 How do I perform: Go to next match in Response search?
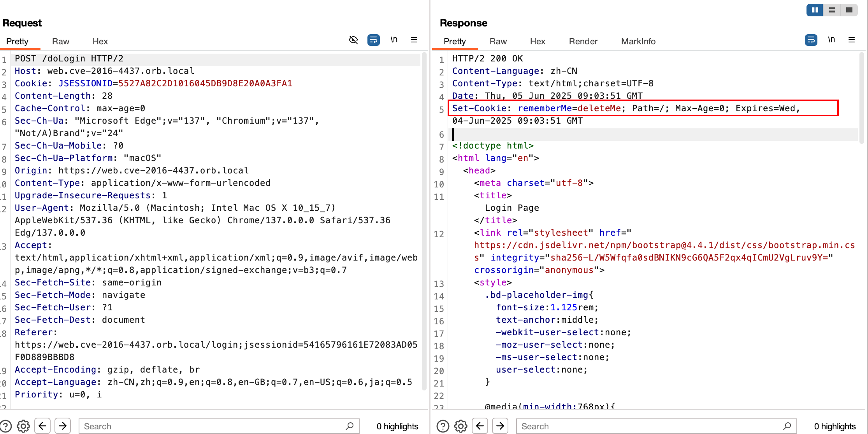500,426
